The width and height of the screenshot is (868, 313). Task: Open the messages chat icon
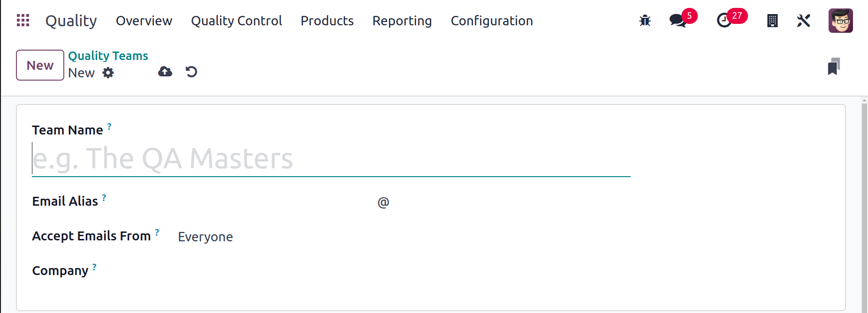(678, 20)
